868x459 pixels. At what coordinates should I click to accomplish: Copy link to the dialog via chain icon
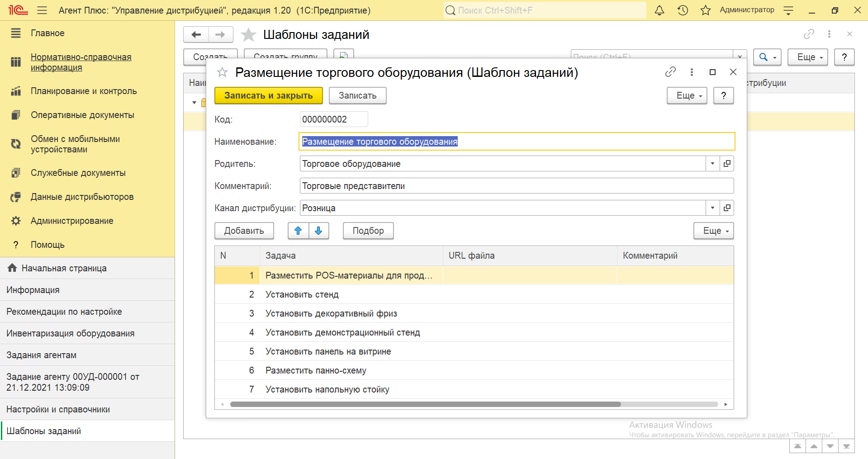670,72
